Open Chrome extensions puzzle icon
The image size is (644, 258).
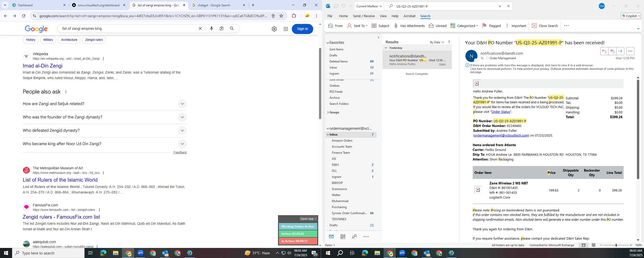pos(294,16)
